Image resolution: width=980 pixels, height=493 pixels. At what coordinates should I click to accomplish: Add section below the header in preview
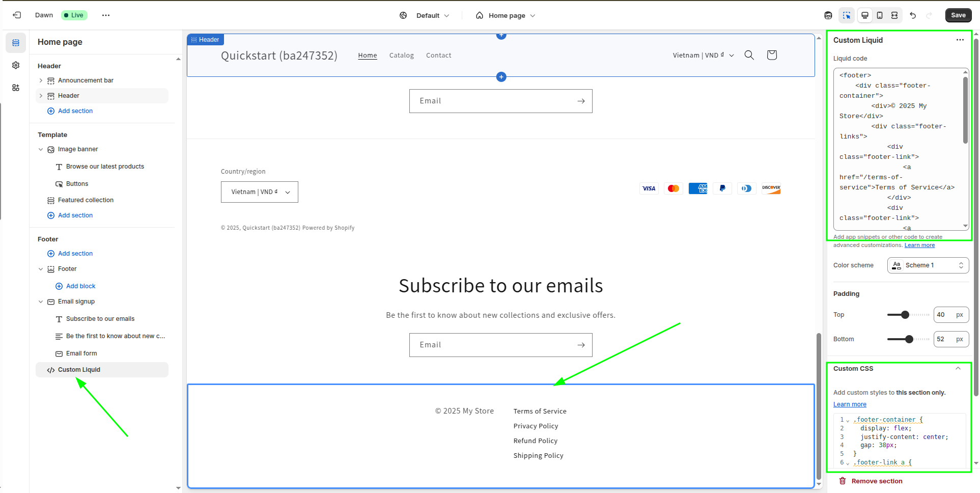tap(501, 77)
